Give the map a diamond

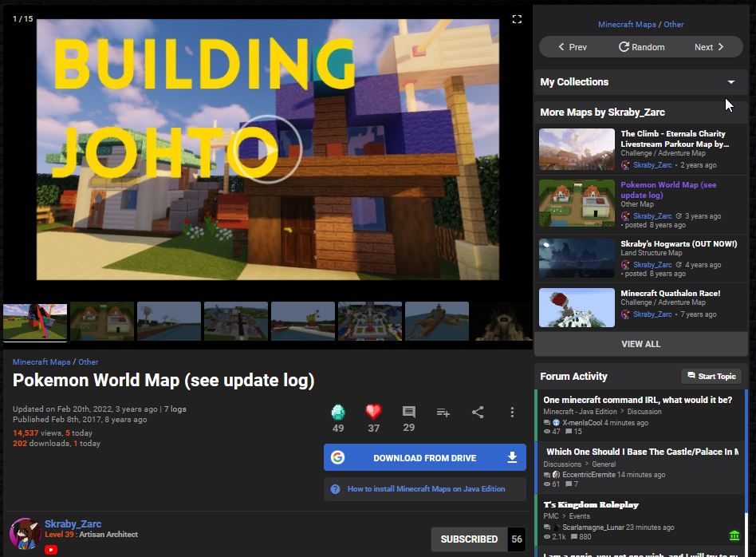pos(338,413)
